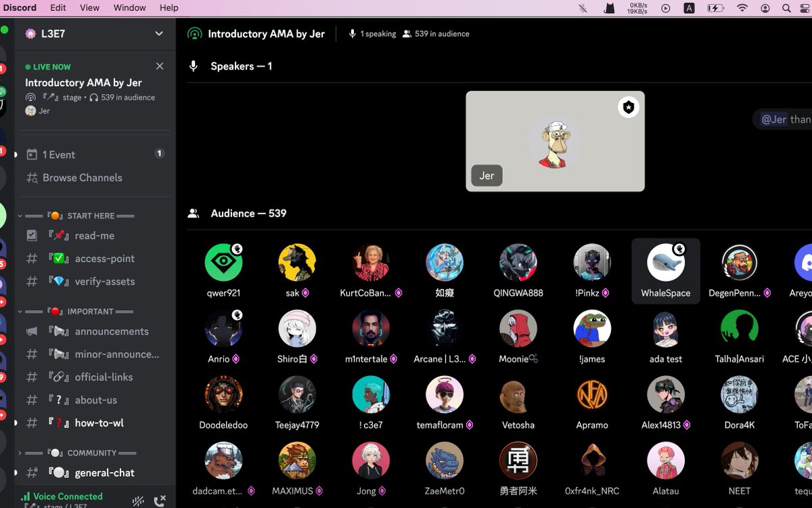Open Shiro白's avatar in audience

point(297,329)
